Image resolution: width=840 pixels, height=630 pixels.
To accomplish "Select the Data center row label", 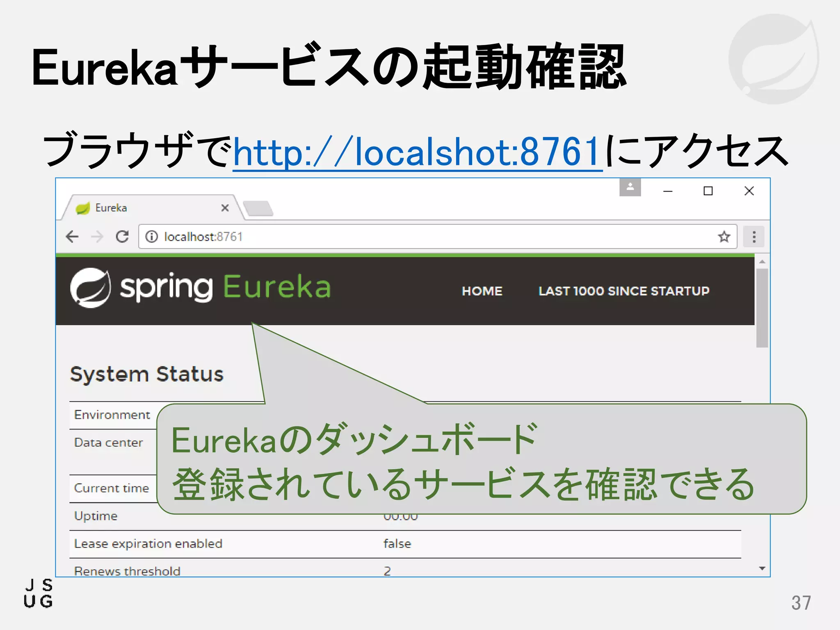I will tap(108, 443).
